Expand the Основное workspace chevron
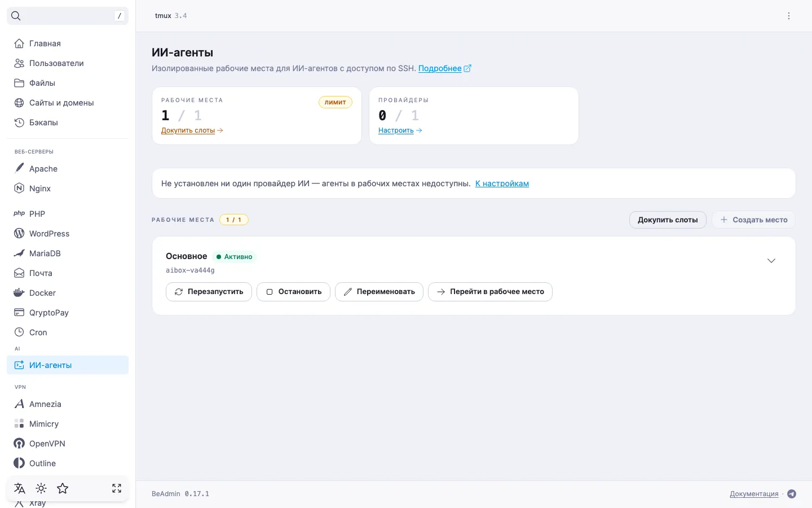The height and width of the screenshot is (508, 812). (771, 260)
